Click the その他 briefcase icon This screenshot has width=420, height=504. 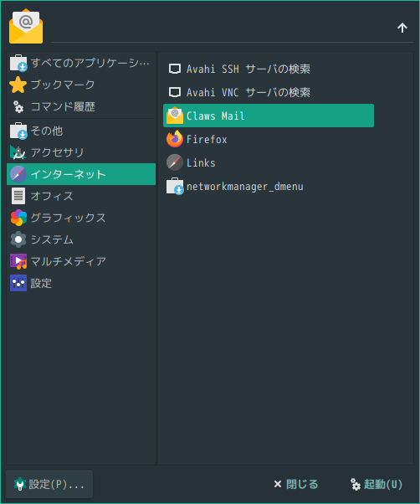(x=18, y=131)
